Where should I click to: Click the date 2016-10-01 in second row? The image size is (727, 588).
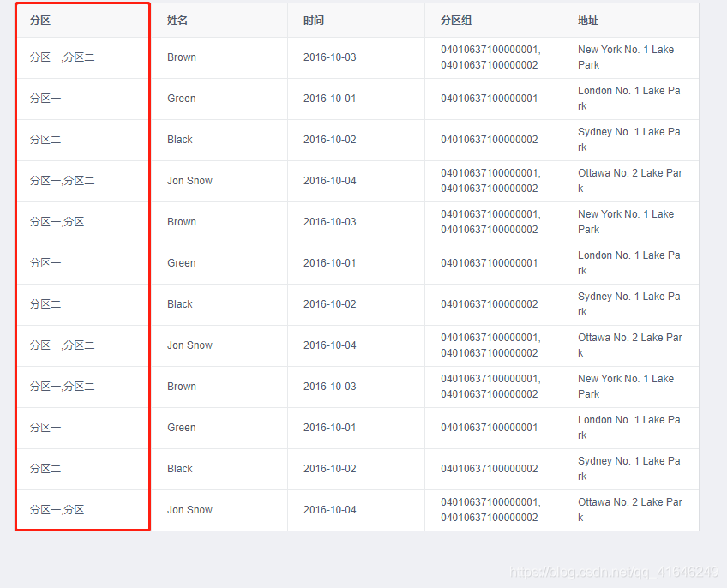pos(327,99)
